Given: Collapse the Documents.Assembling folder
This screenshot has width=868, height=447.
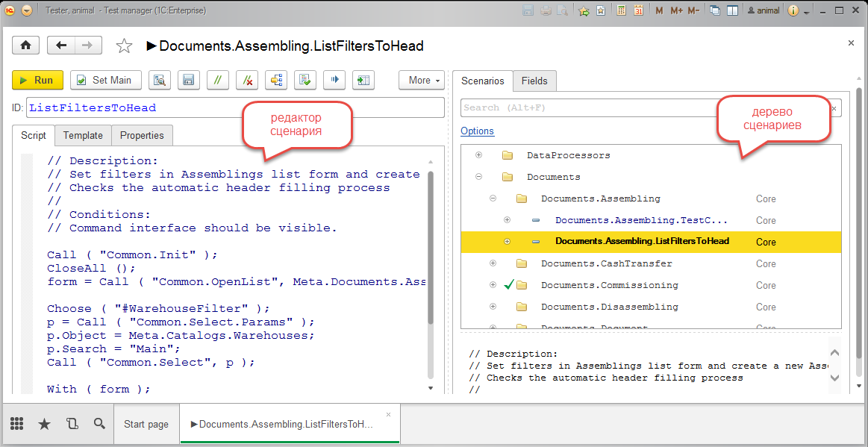Looking at the screenshot, I should tap(493, 199).
